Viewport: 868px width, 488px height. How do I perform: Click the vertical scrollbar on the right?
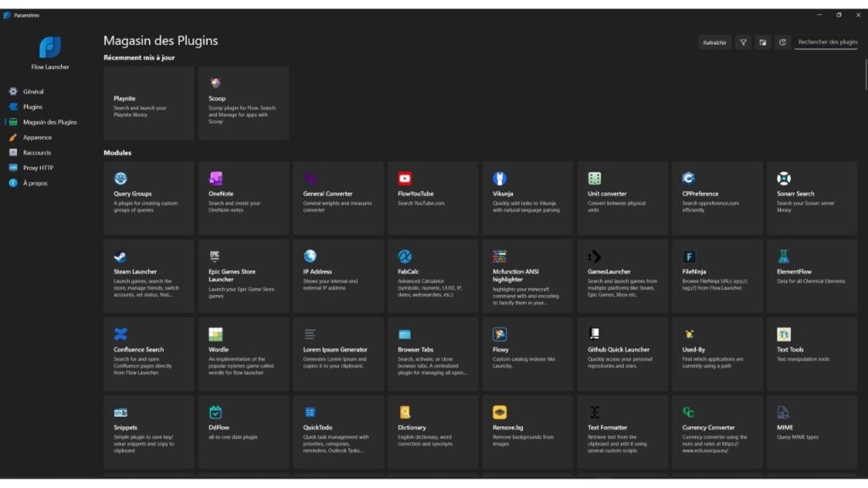click(x=865, y=75)
